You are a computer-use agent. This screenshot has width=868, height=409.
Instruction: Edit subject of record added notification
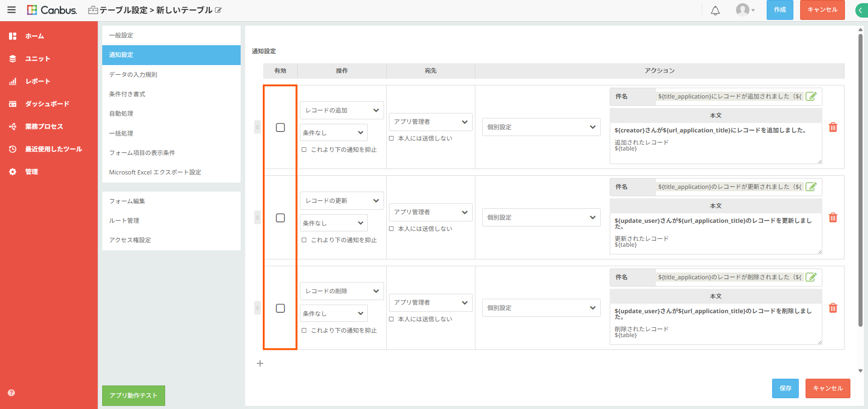click(811, 96)
